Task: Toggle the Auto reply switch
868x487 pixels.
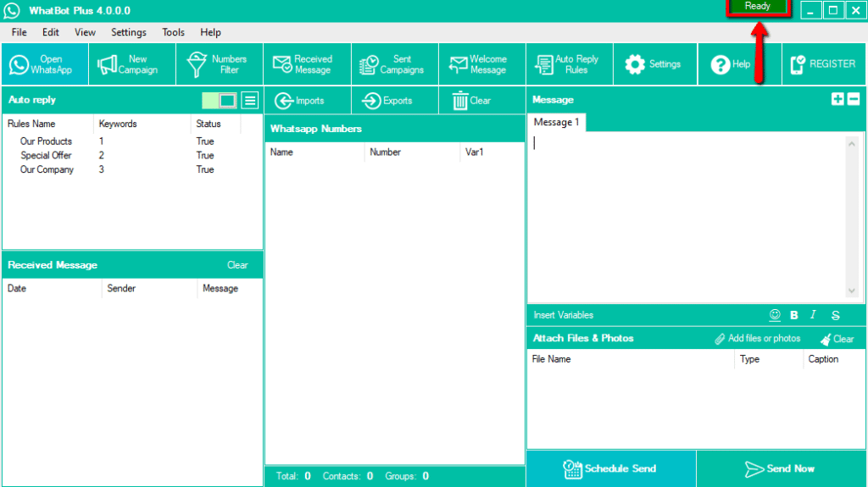Action: pyautogui.click(x=220, y=100)
